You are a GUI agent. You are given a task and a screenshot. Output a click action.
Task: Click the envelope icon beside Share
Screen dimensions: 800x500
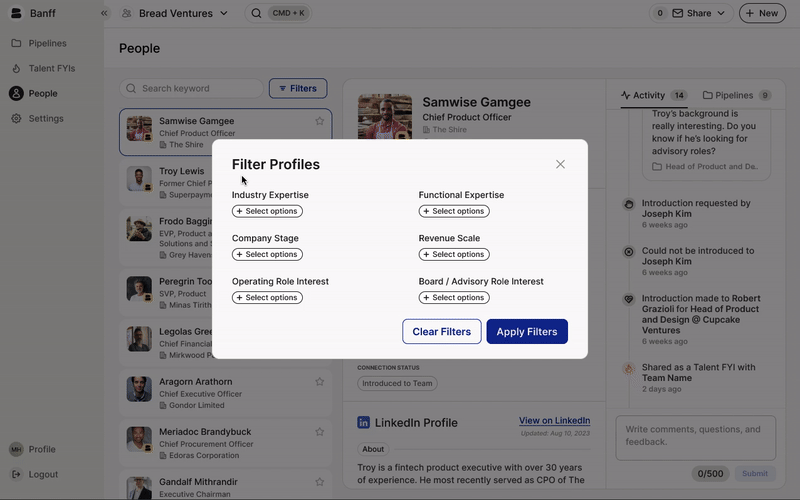678,13
